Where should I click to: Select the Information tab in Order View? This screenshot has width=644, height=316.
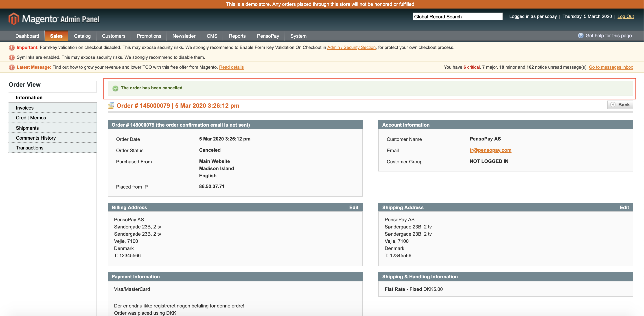pos(53,97)
